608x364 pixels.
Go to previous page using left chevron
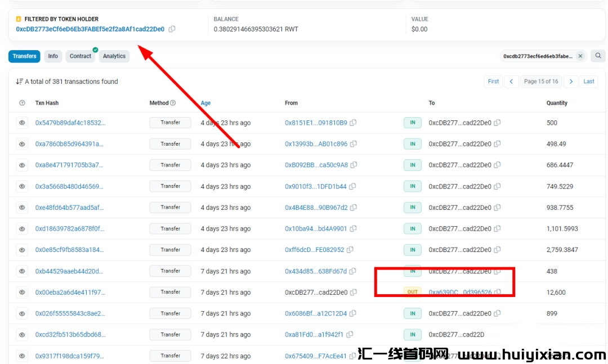point(511,82)
